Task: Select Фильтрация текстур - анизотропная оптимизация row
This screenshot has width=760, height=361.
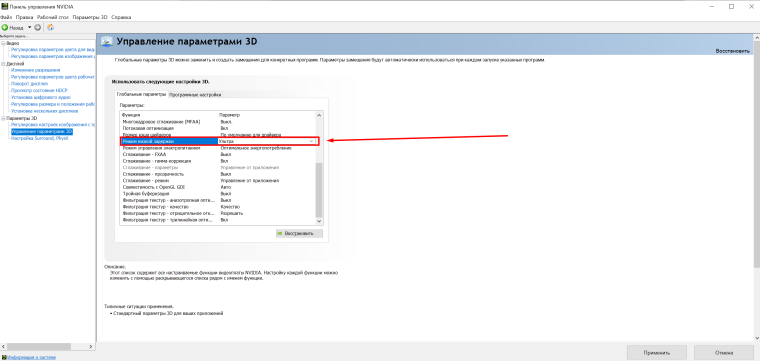Action: click(218, 200)
